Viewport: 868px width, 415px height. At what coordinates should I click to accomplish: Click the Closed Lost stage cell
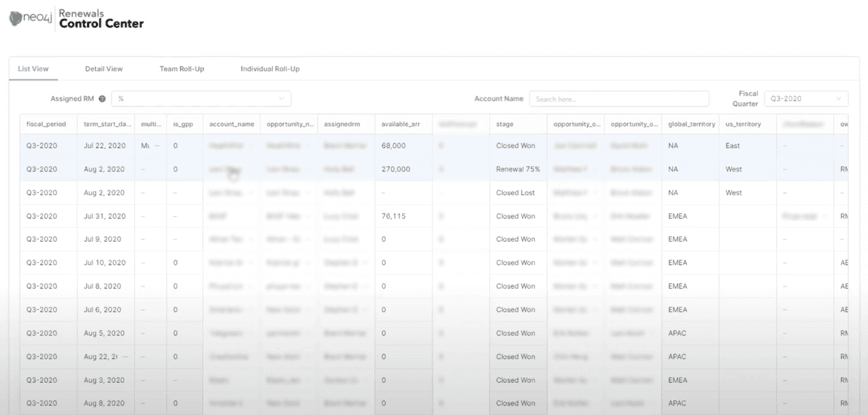(515, 193)
